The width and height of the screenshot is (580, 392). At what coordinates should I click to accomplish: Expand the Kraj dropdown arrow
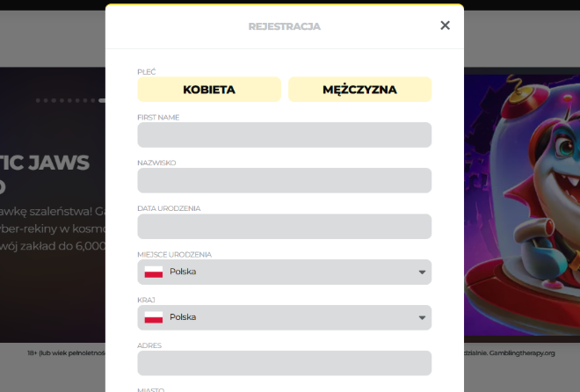tap(422, 317)
